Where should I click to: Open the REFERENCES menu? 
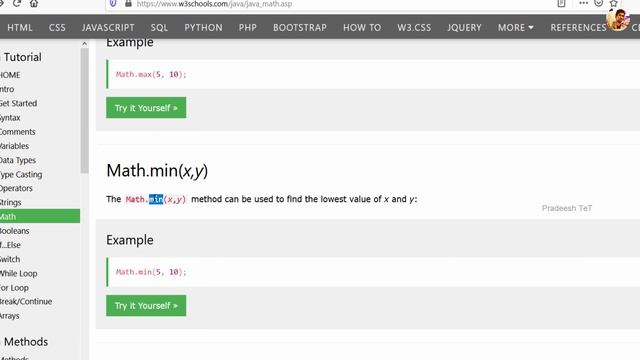click(x=578, y=27)
